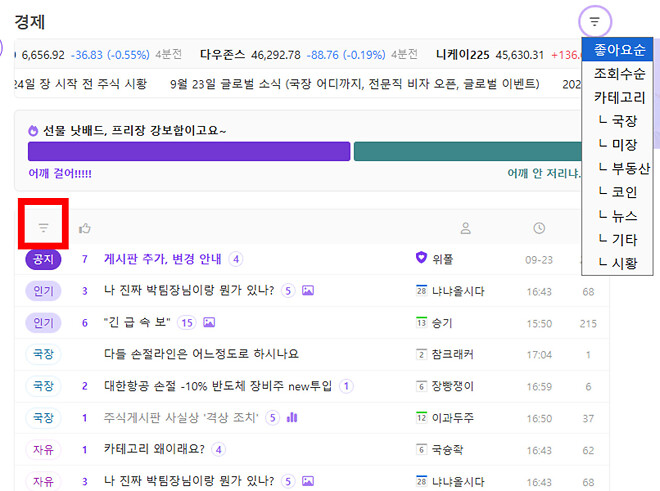Screen dimensions: 660x491
Task: Click 어깨 걸어!!!!! poll option text
Action: [x=60, y=173]
